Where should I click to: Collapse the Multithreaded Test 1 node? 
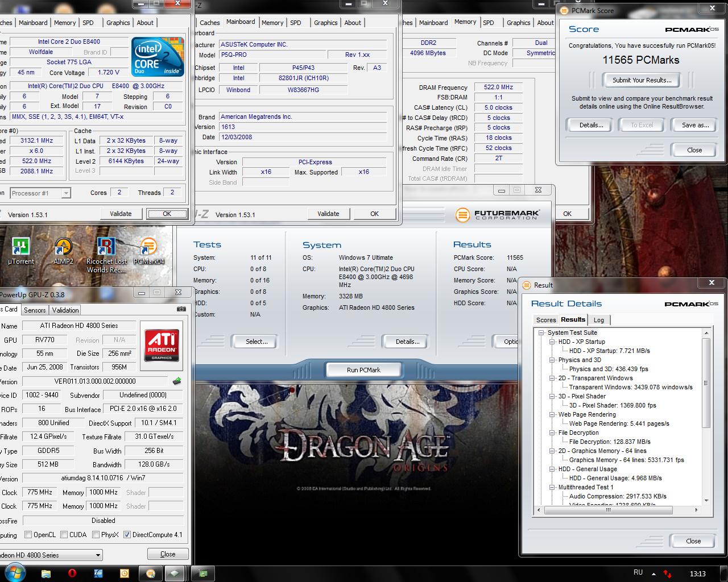click(552, 488)
